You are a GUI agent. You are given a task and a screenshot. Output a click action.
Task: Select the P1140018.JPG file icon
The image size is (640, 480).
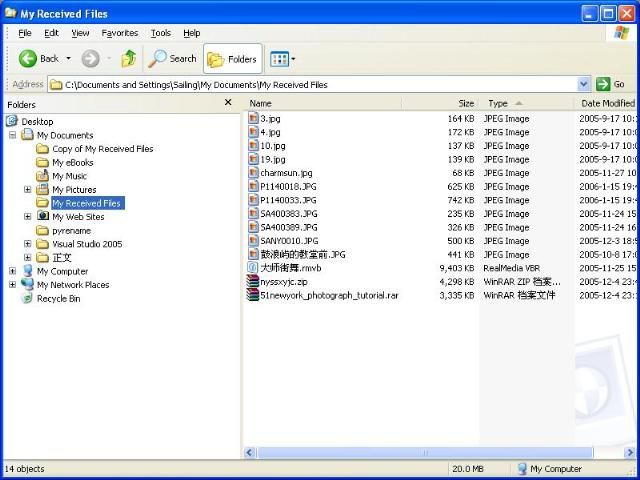(x=253, y=187)
